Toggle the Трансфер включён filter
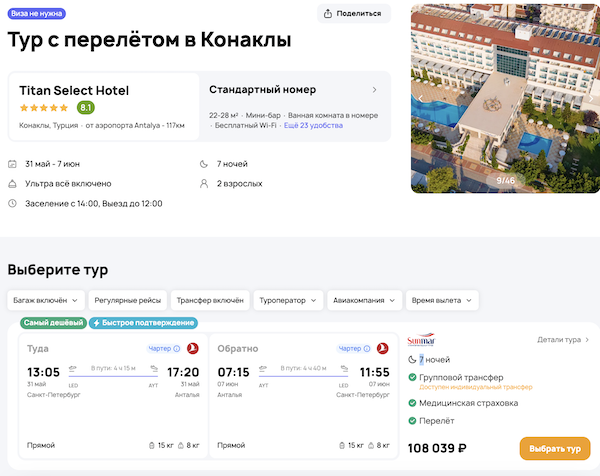The image size is (600, 476). 210,300
